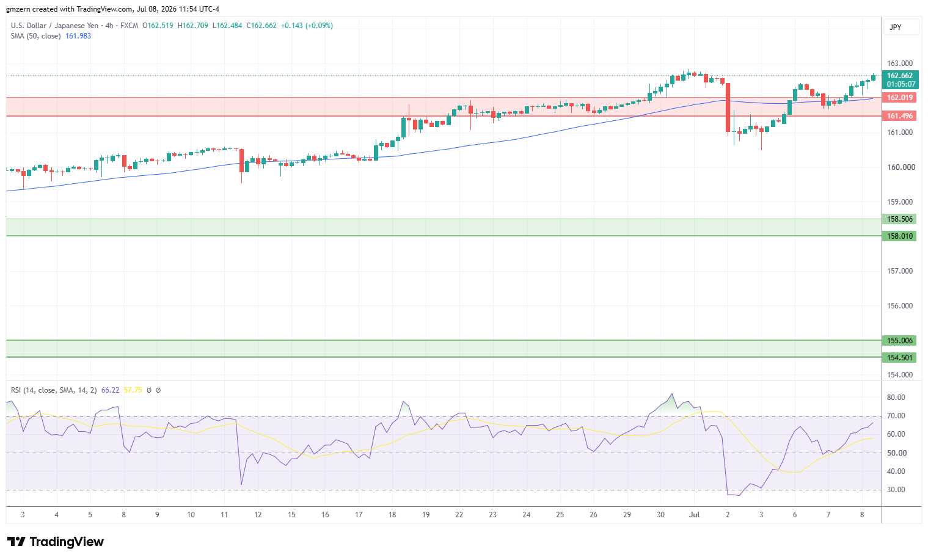The image size is (928, 560).
Task: Click date 18 on the time axis
Action: point(392,515)
